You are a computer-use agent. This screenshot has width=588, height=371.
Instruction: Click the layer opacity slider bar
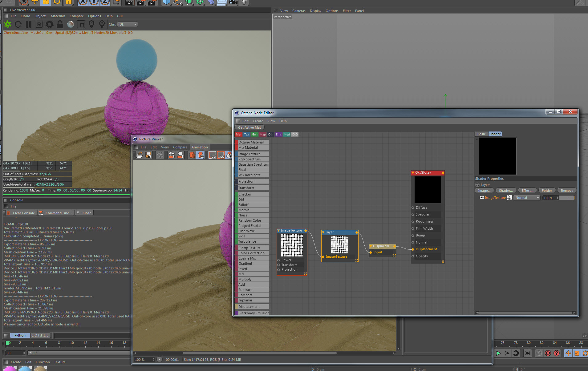[x=567, y=198]
